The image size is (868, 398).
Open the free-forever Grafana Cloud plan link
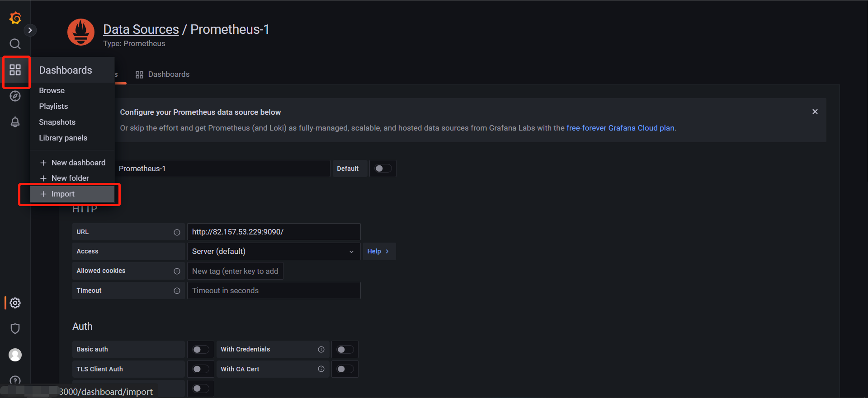[620, 128]
